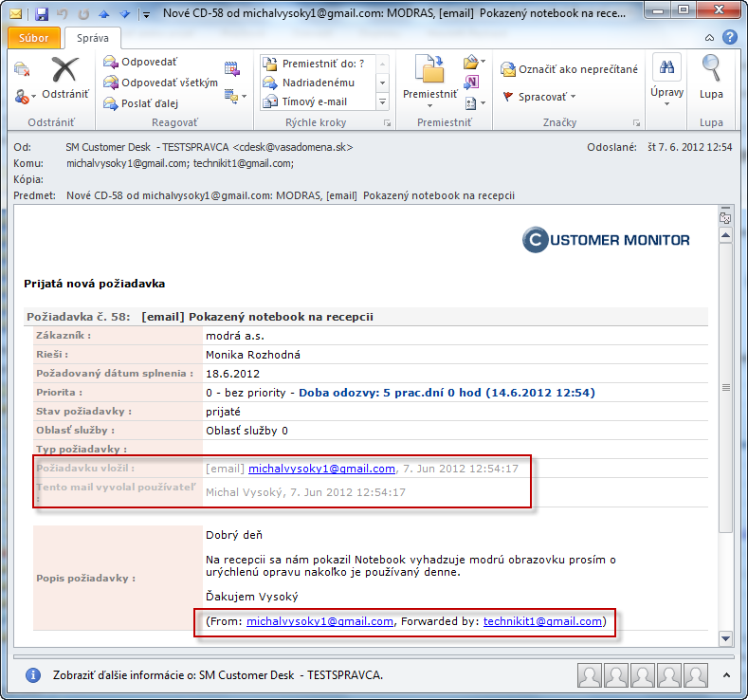
Task: Expand the people pane arrow at bottom right
Action: [x=726, y=674]
